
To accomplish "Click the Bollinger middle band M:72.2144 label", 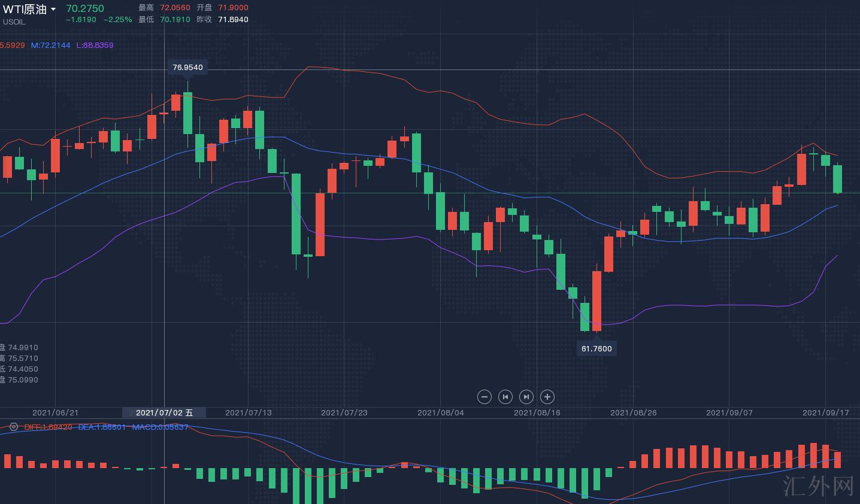I will (x=50, y=45).
